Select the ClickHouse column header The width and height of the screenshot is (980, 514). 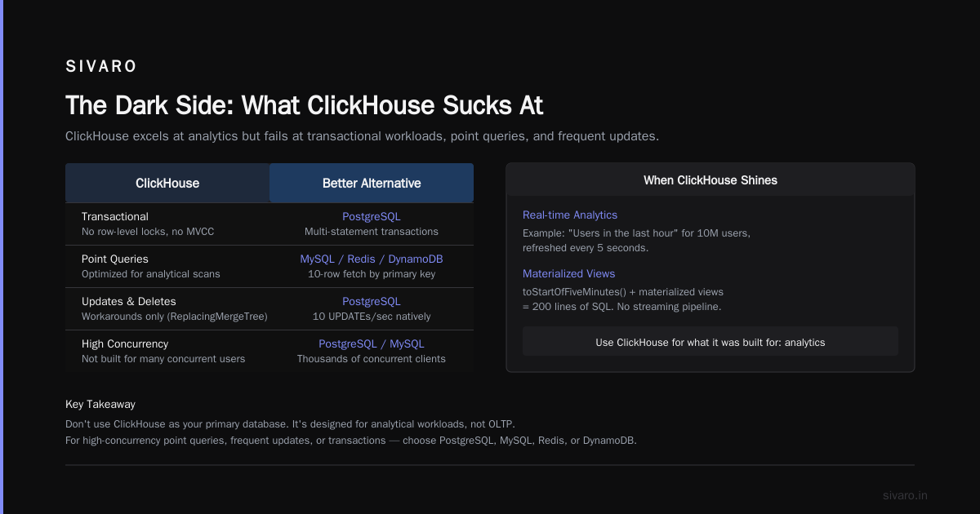click(167, 183)
